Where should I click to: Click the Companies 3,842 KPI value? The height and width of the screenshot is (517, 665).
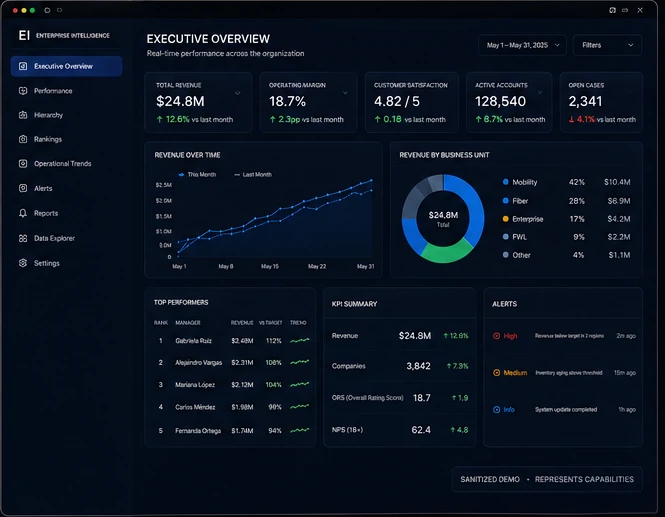click(418, 366)
